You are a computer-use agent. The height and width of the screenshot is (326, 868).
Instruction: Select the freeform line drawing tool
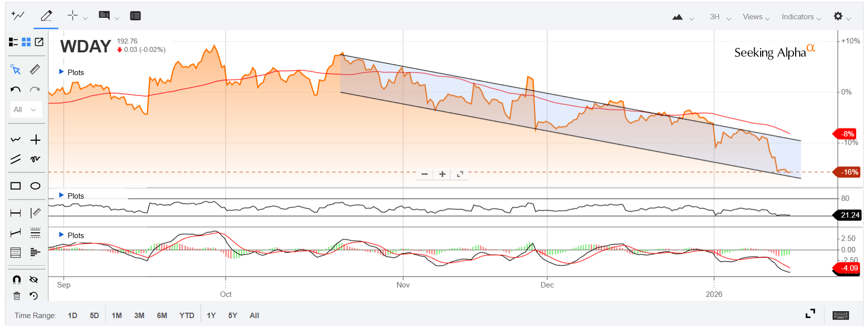(x=16, y=140)
